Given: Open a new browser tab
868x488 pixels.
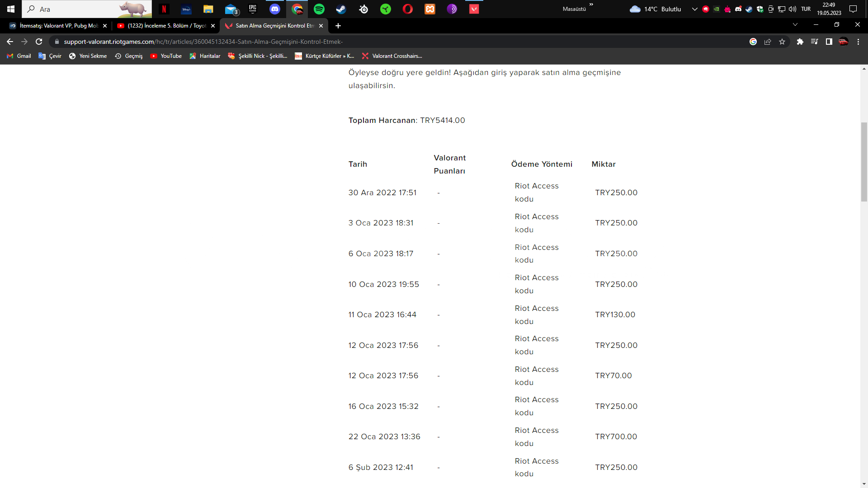Looking at the screenshot, I should tap(338, 26).
